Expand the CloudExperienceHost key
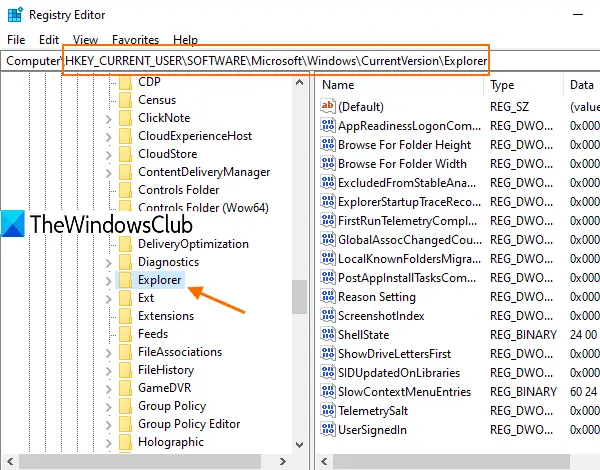Viewport: 600px width, 470px height. [x=109, y=137]
